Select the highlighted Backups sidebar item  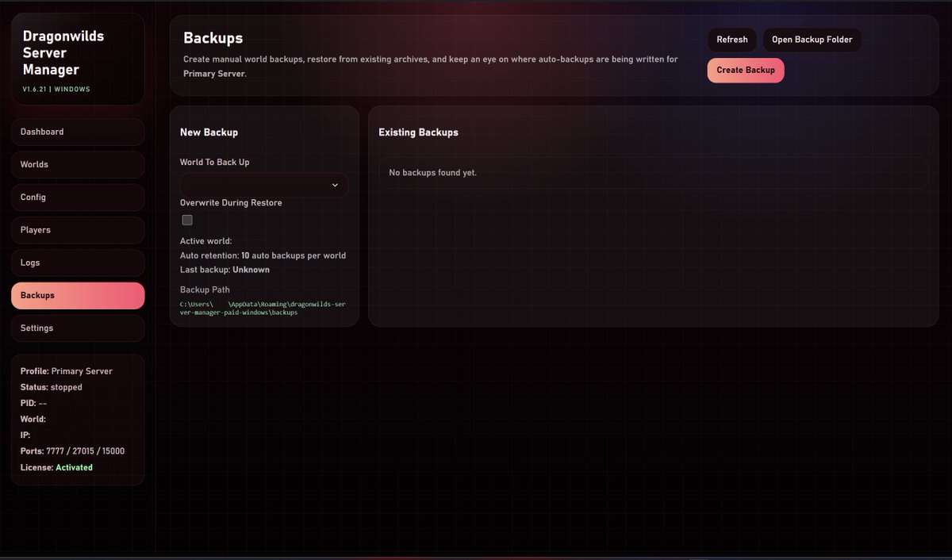click(78, 295)
